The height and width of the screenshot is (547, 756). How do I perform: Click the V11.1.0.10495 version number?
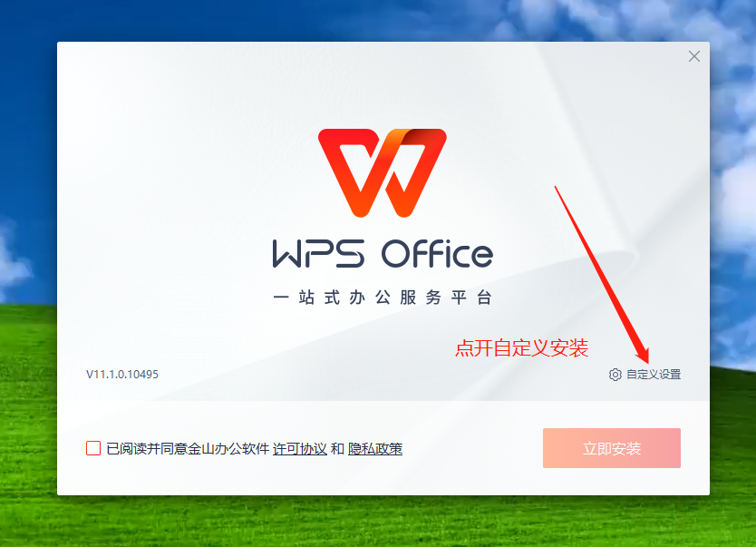[122, 375]
